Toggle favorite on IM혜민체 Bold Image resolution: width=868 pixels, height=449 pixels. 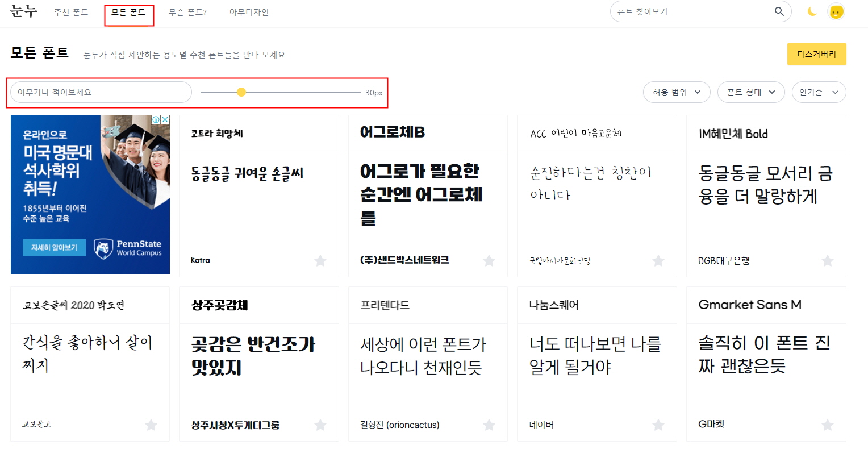[x=827, y=260]
